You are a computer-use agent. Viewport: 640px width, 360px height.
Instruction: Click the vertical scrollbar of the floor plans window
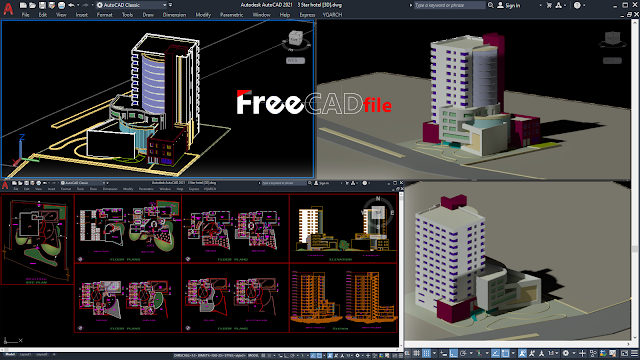(x=401, y=269)
